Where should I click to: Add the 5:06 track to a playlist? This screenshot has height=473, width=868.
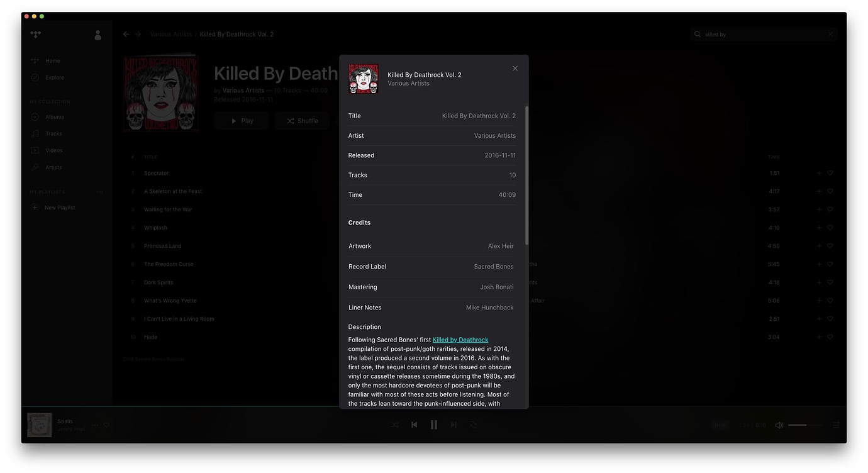819,301
